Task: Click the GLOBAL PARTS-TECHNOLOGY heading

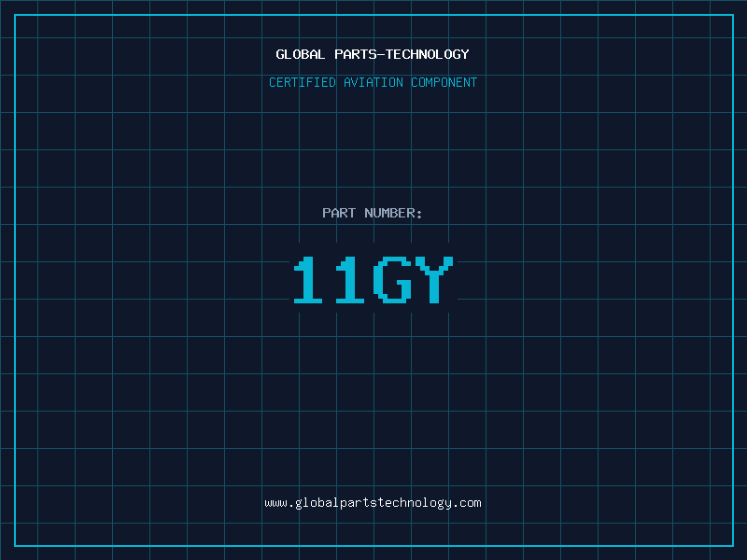Action: coord(373,54)
